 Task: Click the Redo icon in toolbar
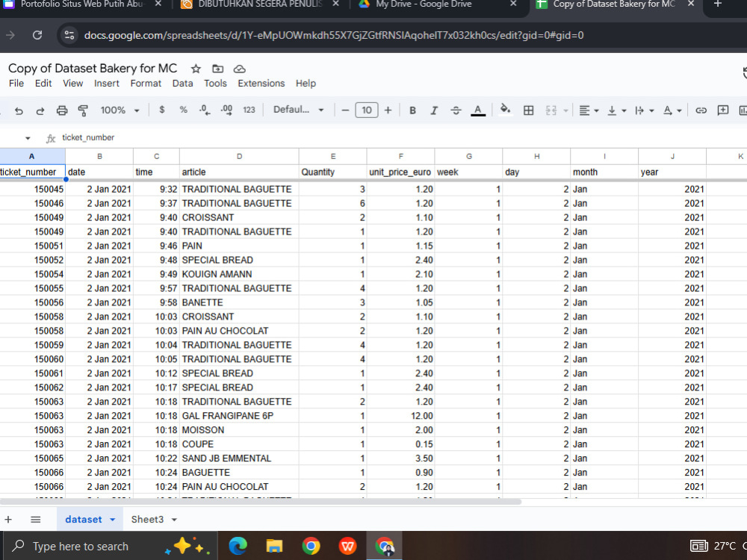pos(40,111)
